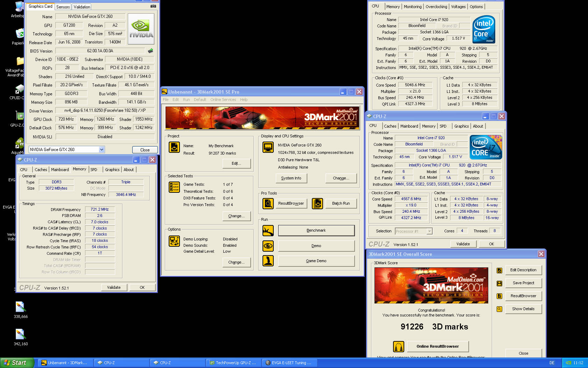Viewport: 588px width, 368px height.
Task: Switch to the Sensors tab in GPU-Z
Action: 63,7
